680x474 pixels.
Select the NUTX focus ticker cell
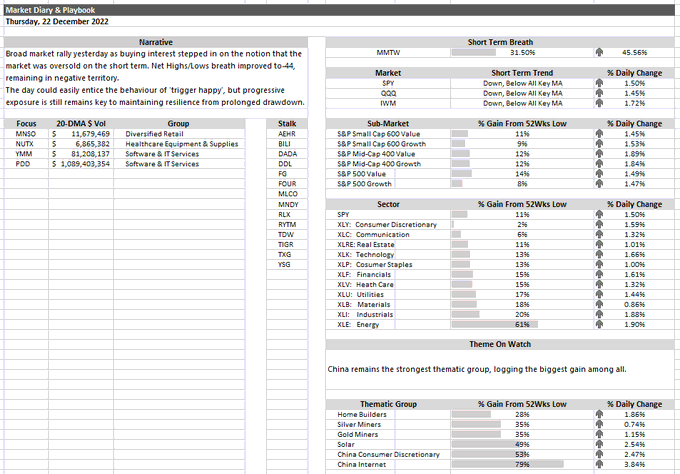click(x=26, y=144)
